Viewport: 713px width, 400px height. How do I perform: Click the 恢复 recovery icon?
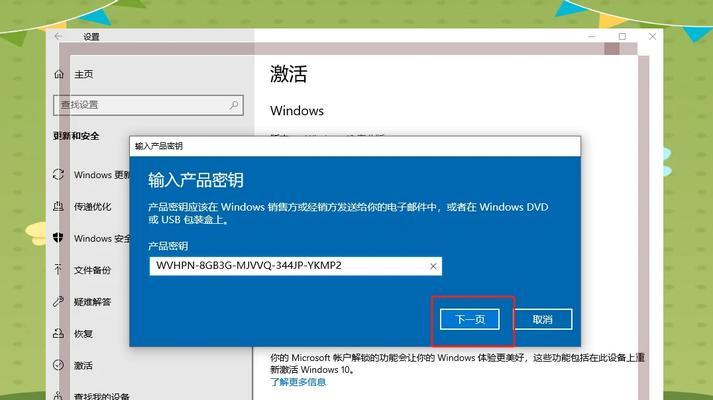click(58, 333)
